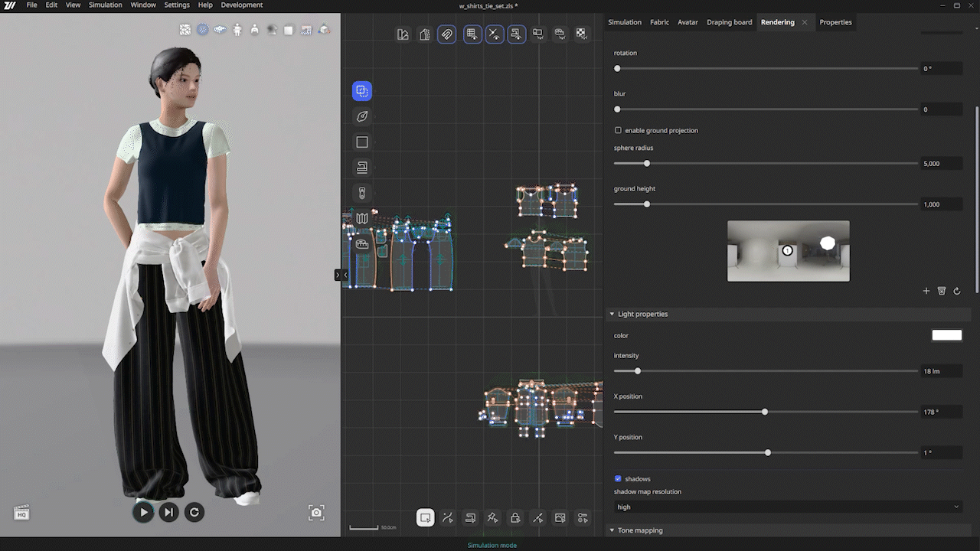Enable ground projection checkbox
The width and height of the screenshot is (980, 551).
tap(618, 130)
